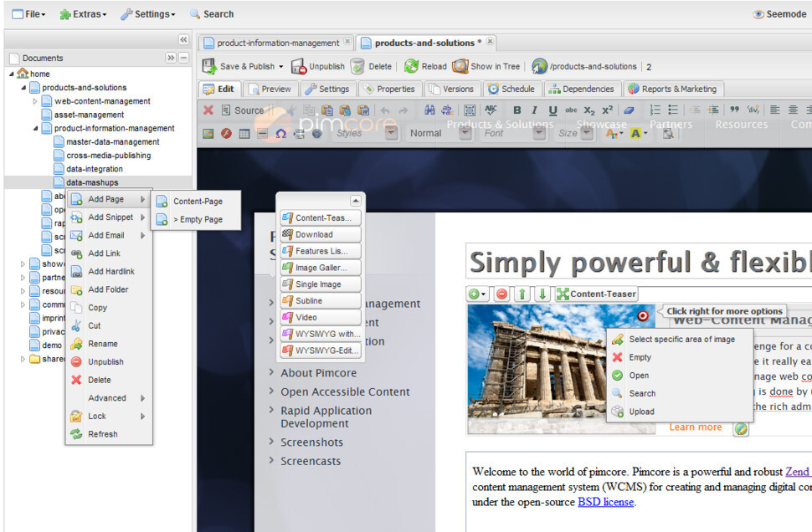This screenshot has height=532, width=812.
Task: Insert special character with Omega icon
Action: 280,133
